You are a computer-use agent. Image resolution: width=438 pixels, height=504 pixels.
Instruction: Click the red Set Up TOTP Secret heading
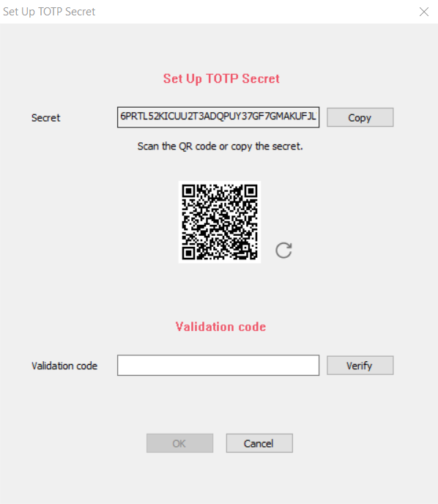[x=221, y=79]
